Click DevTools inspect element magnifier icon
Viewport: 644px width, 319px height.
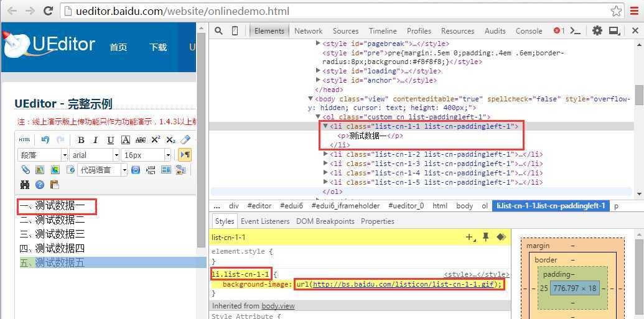coord(219,31)
